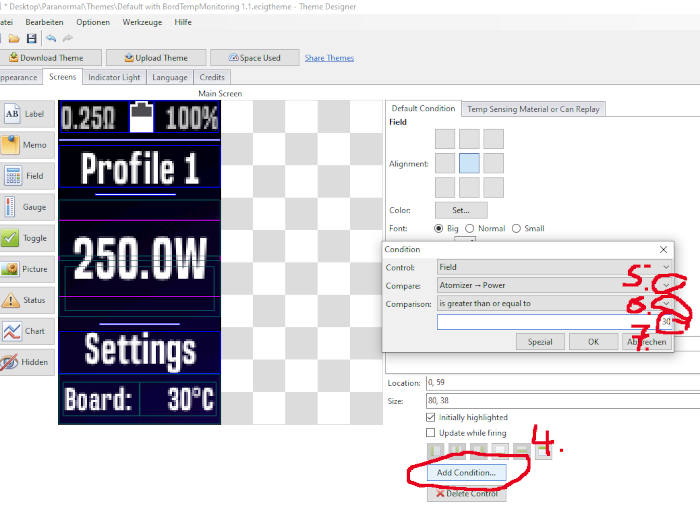Select the Gauge control tool
This screenshot has width=700, height=516.
[x=26, y=207]
